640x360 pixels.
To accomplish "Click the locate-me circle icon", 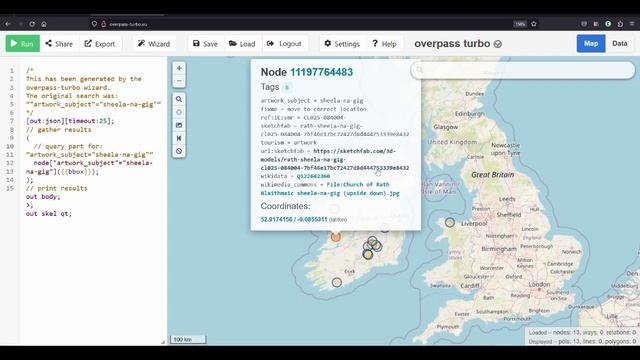I will coord(179,112).
